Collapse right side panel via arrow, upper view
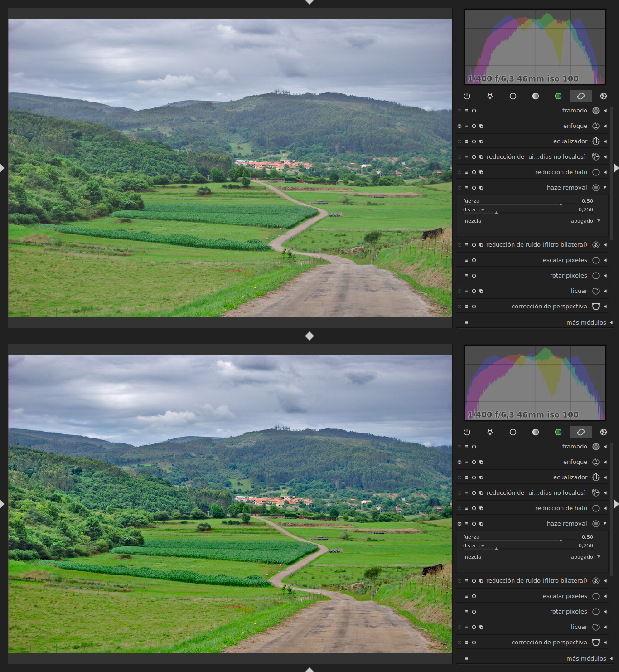Image resolution: width=619 pixels, height=672 pixels. tap(616, 168)
